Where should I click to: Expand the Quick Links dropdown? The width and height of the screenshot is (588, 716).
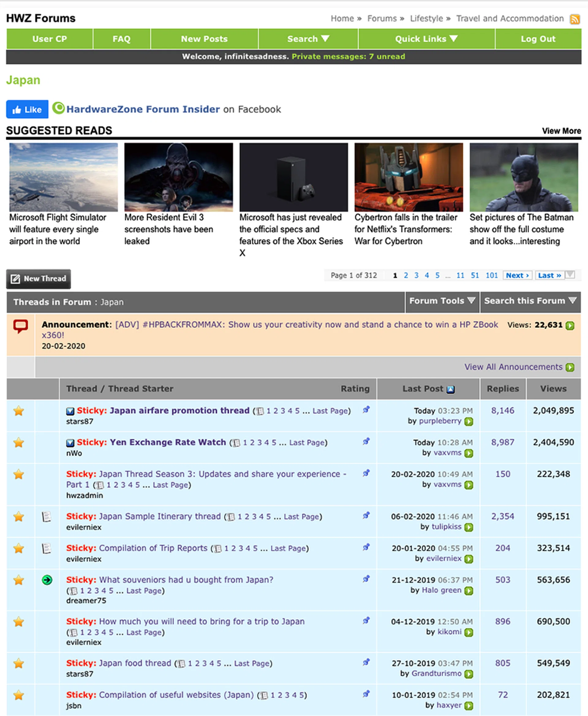point(426,39)
